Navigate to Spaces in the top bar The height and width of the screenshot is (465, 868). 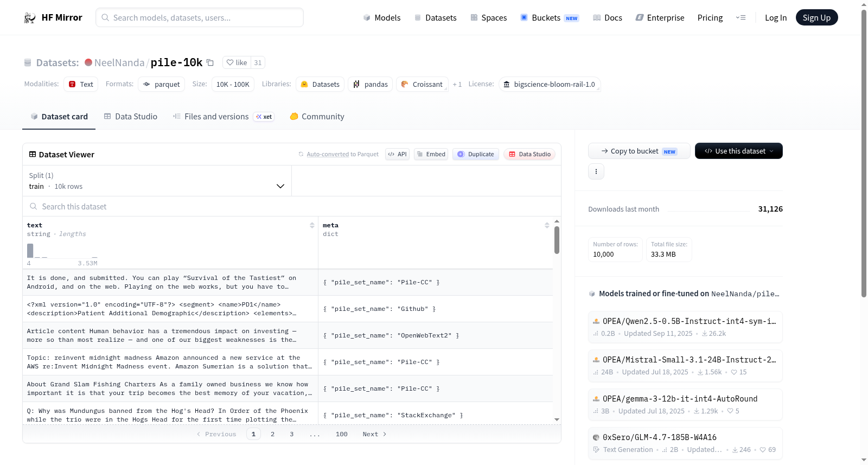[489, 18]
